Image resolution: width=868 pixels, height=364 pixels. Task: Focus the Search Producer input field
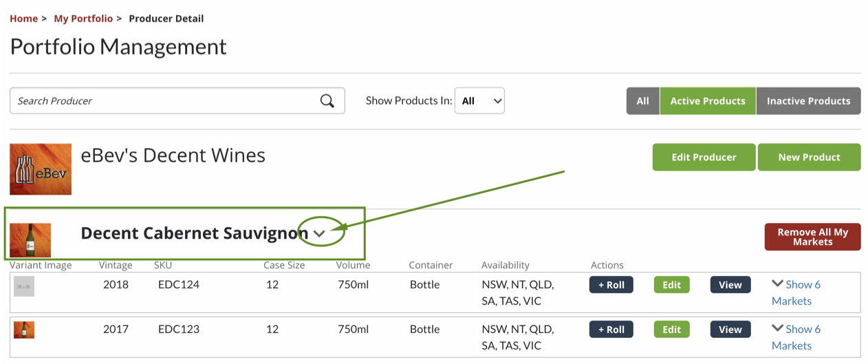pos(165,101)
